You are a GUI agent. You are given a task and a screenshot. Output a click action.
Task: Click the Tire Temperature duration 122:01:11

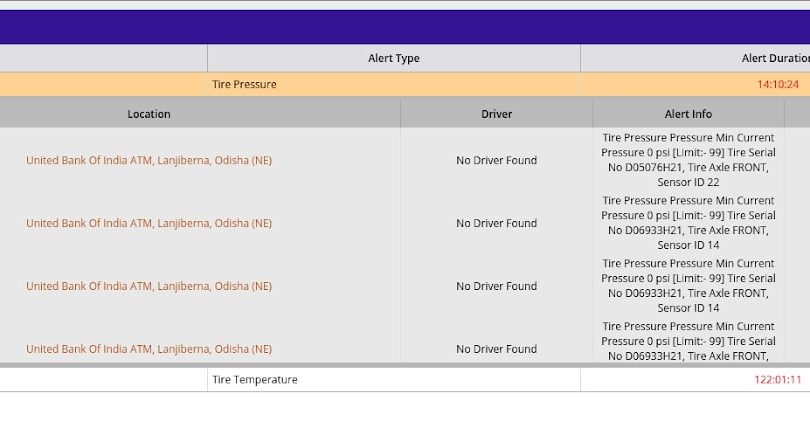777,380
